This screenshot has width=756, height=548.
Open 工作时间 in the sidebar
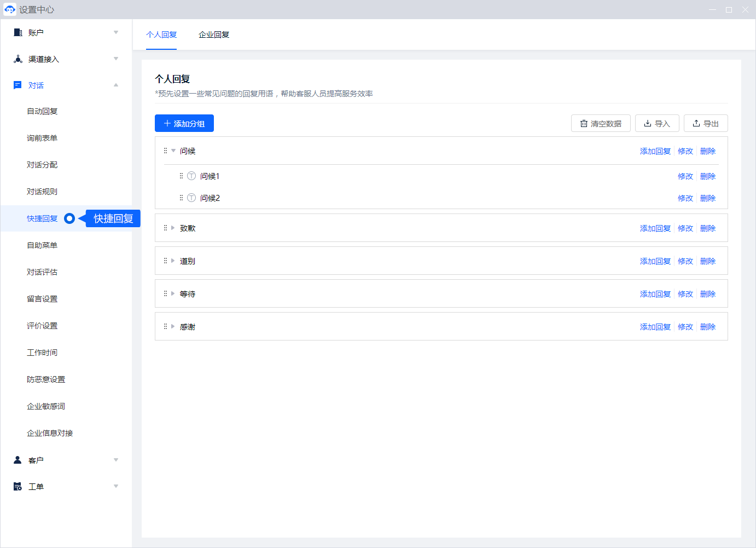coord(42,353)
